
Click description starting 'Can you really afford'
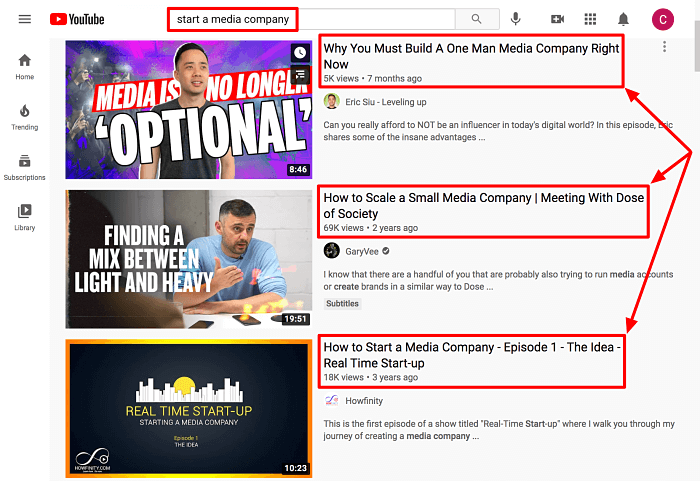[x=498, y=131]
